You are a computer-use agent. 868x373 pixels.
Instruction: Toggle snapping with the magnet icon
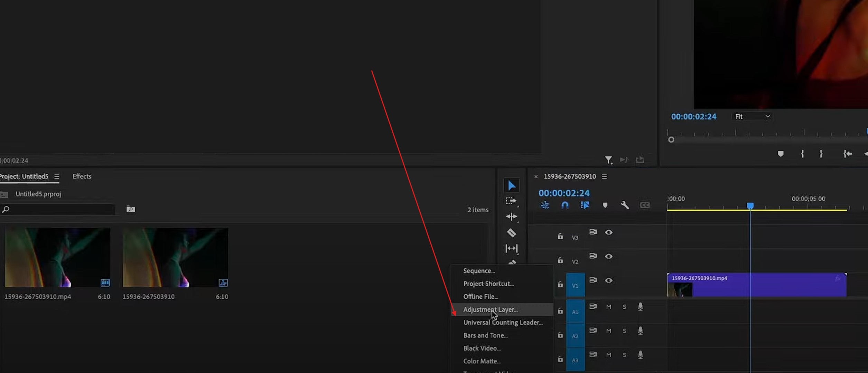pos(565,205)
